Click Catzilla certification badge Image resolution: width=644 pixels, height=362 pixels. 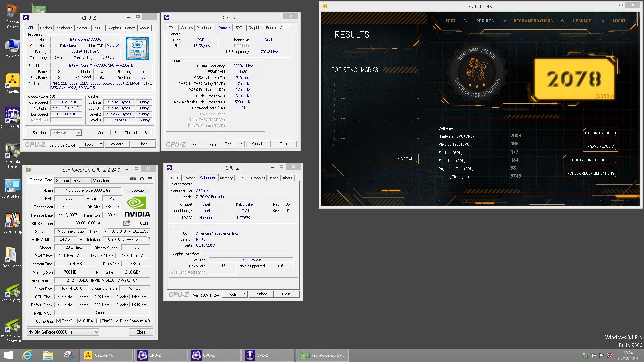point(477,73)
